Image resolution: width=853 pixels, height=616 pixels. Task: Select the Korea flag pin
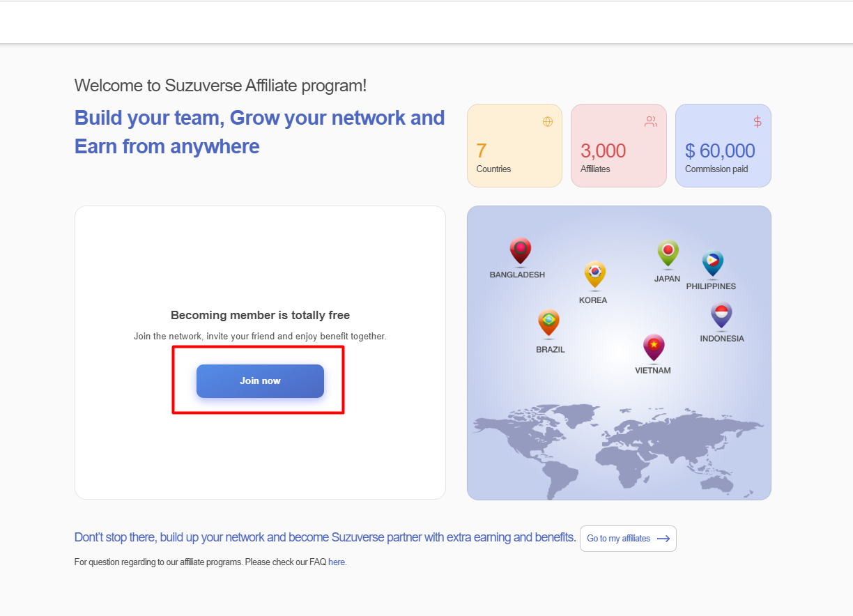point(594,274)
